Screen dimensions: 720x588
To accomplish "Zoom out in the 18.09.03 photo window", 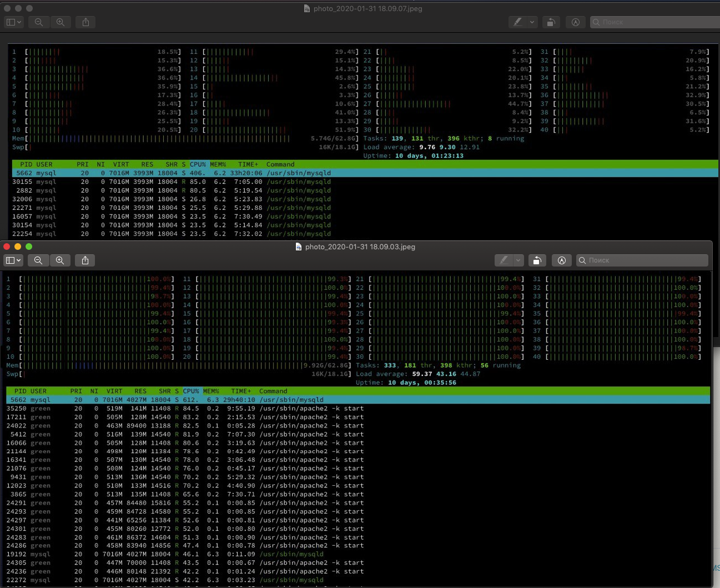I will point(38,260).
